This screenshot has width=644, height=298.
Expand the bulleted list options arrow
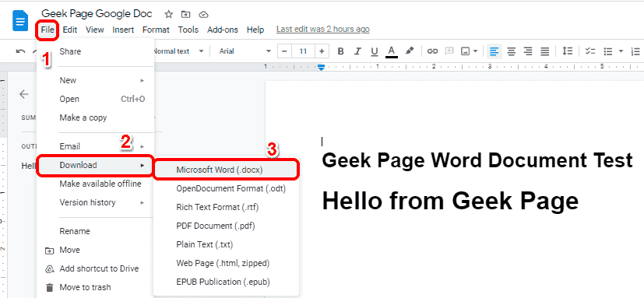[x=621, y=51]
